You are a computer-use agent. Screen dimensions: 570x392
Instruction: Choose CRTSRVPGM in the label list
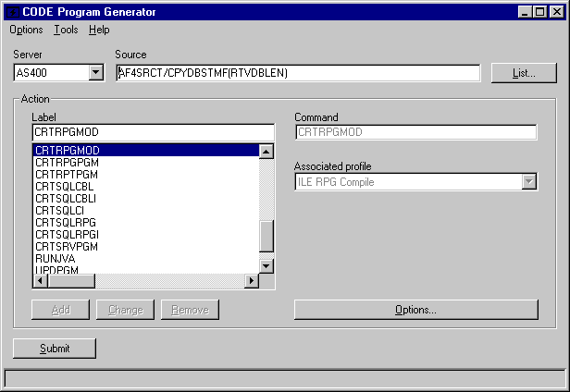[x=67, y=246]
